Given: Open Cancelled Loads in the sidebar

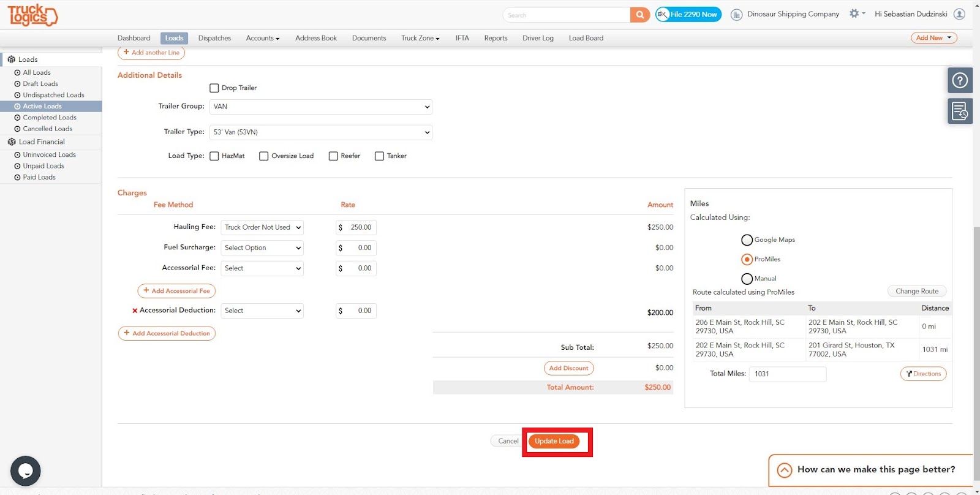Looking at the screenshot, I should pos(47,129).
